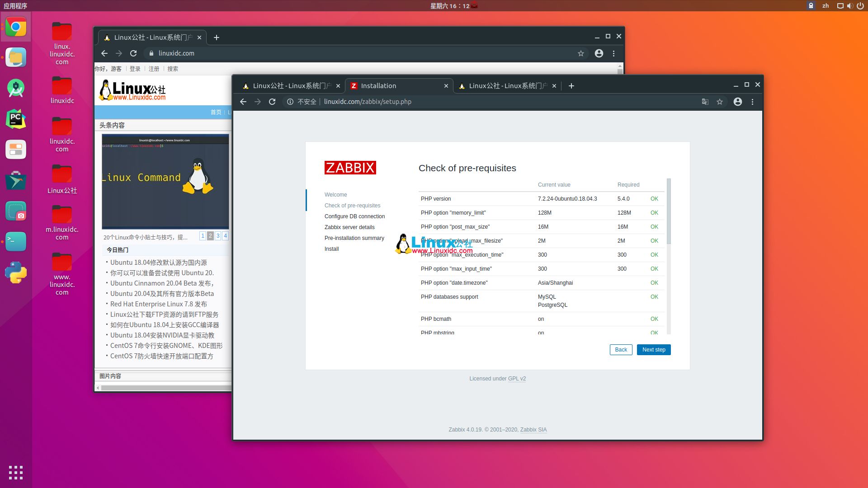
Task: Click address bar in background Chrome window
Action: point(366,53)
